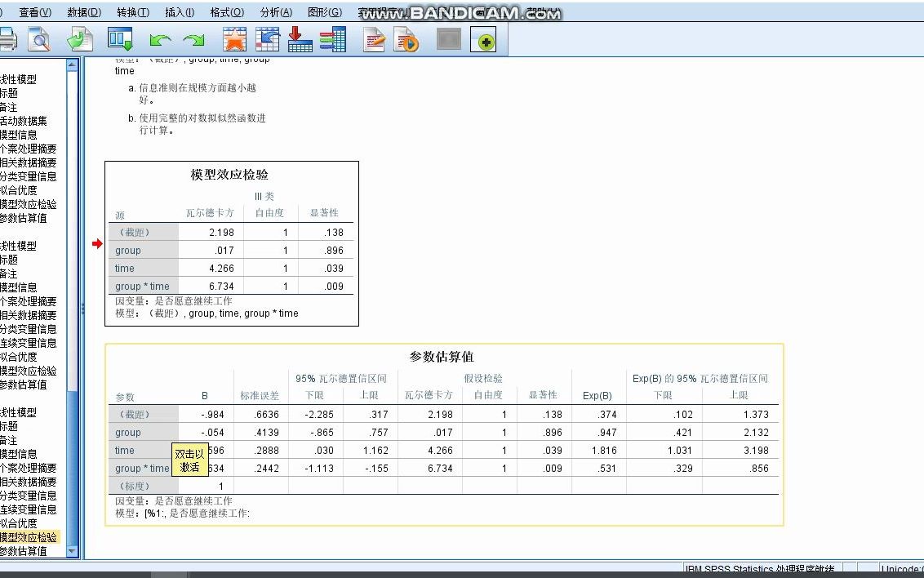The image size is (924, 578).
Task: Click the Redo arrow icon
Action: (x=193, y=39)
